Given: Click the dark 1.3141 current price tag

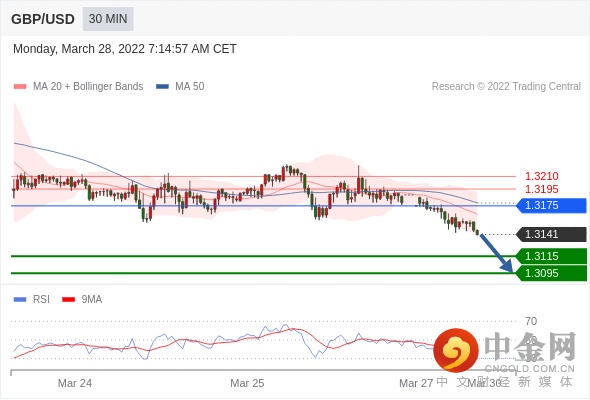Looking at the screenshot, I should pyautogui.click(x=551, y=234).
